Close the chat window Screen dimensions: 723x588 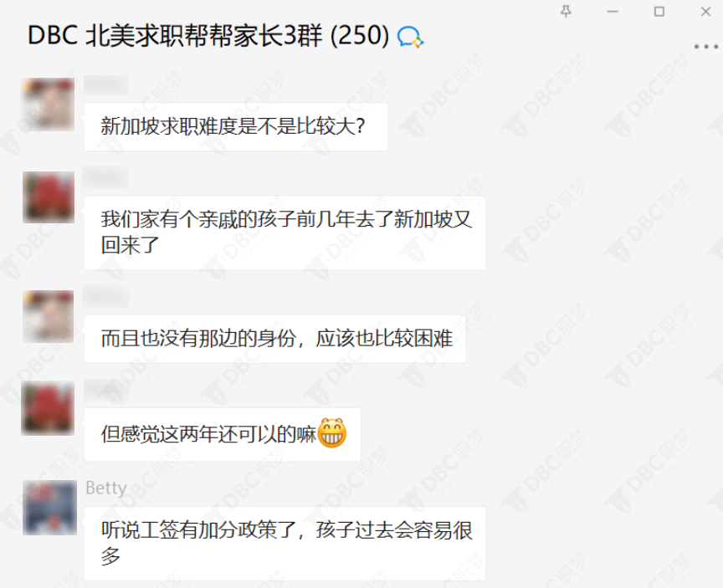pos(705,12)
